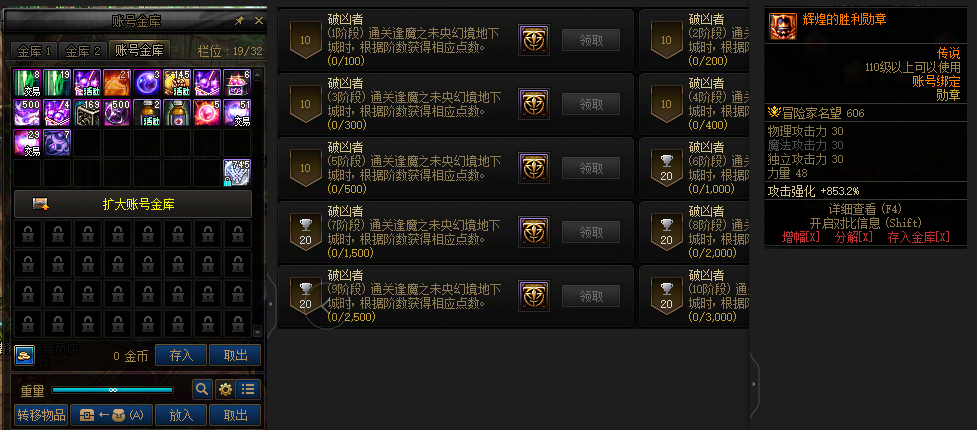
Task: Click the 存入 gold deposit button
Action: pyautogui.click(x=181, y=356)
